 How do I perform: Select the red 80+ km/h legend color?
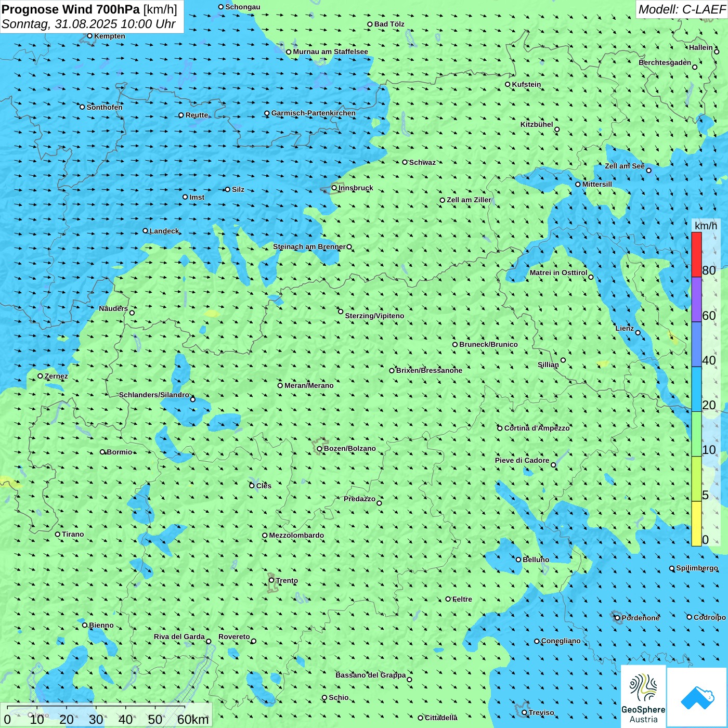(x=696, y=255)
